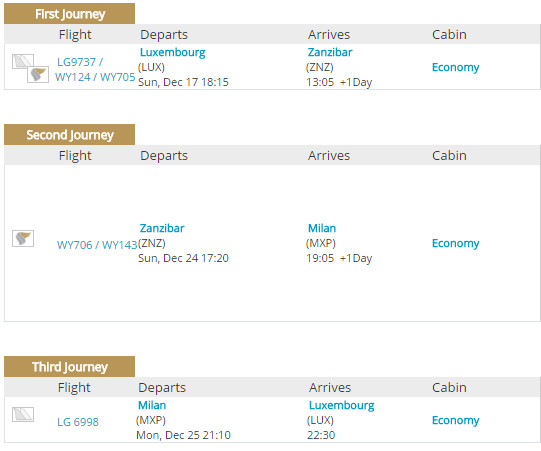Open flight LG 6998 link
Viewport: 541px width, 451px height.
tap(78, 422)
